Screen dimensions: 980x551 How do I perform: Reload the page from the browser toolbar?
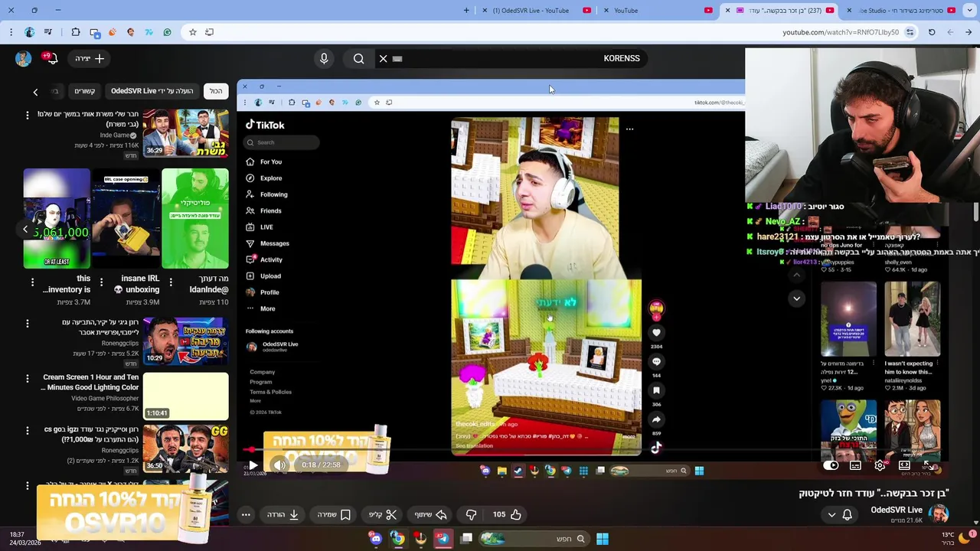[932, 32]
